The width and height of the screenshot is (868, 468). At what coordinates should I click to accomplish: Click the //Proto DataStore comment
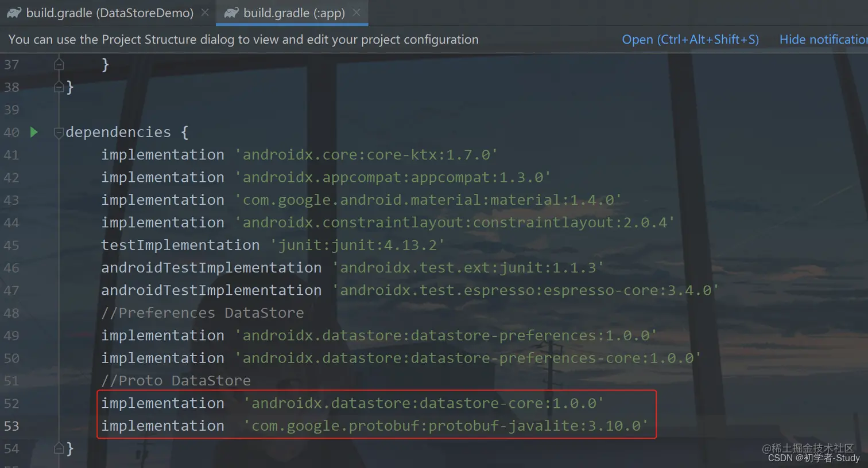click(176, 381)
